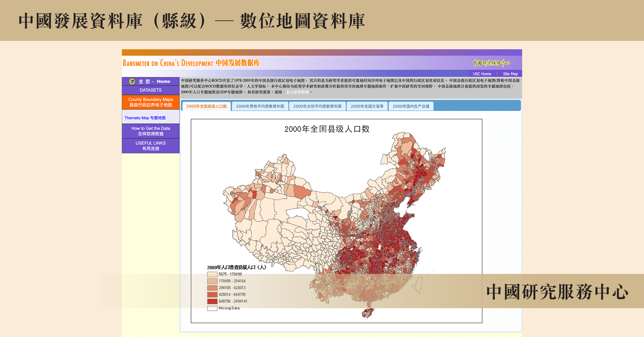Click the map title 2000年全国县级人口数

coord(327,129)
